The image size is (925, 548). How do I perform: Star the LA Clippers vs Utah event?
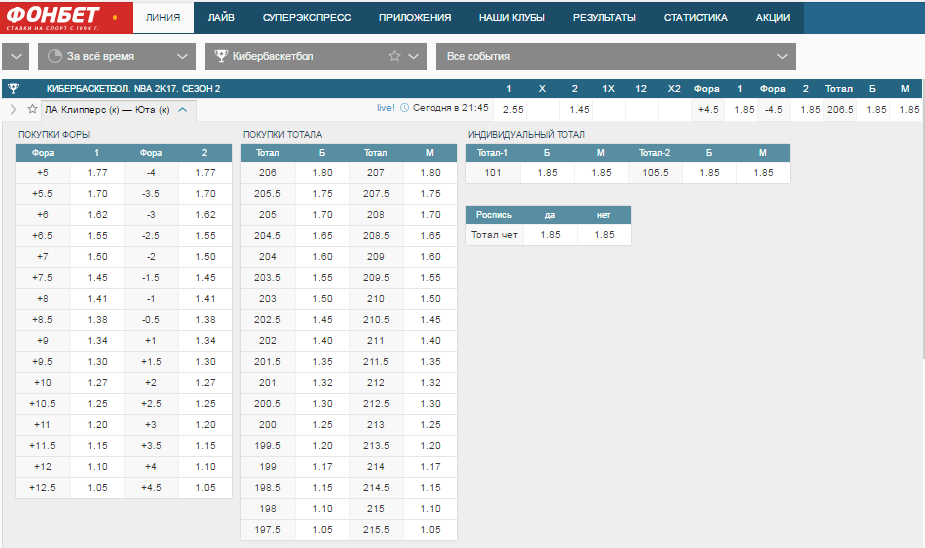pyautogui.click(x=32, y=109)
